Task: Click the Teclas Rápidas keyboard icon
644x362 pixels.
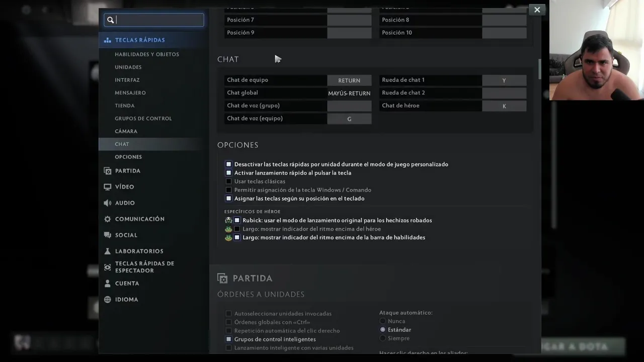Action: pos(107,40)
